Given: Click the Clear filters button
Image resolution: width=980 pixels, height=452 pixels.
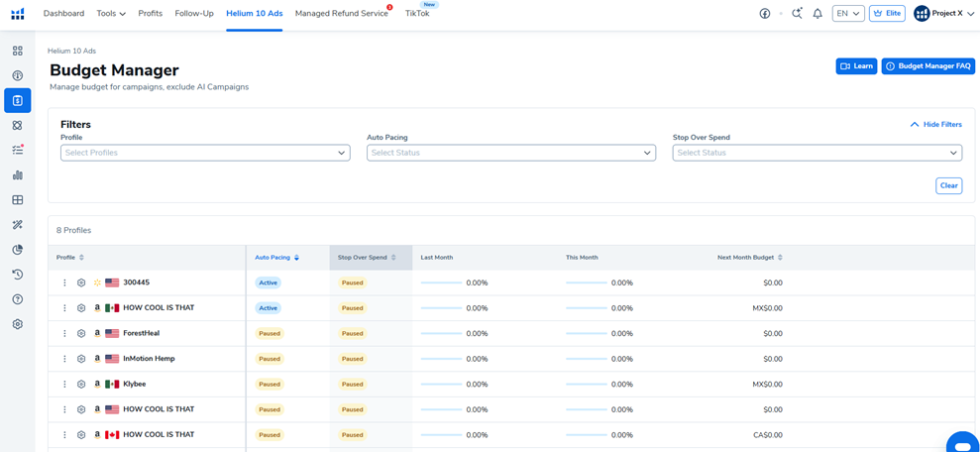Looking at the screenshot, I should (948, 185).
